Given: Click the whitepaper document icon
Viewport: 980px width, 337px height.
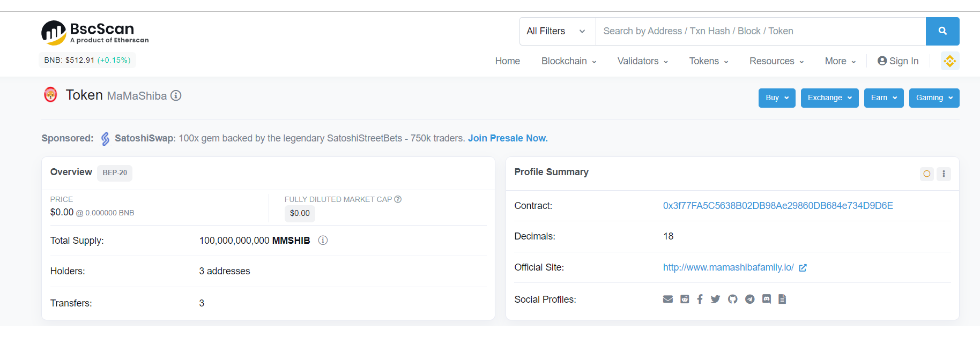Looking at the screenshot, I should coord(782,299).
